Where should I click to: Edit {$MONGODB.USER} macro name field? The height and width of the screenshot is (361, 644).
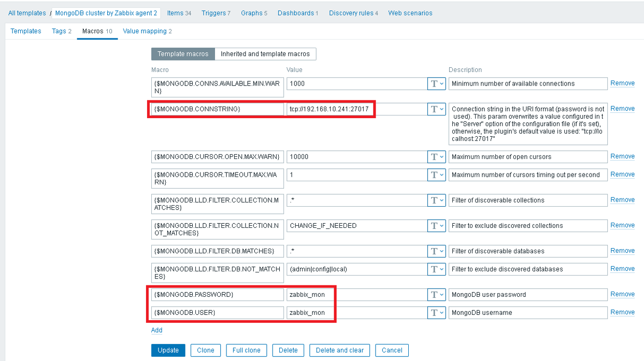(218, 312)
